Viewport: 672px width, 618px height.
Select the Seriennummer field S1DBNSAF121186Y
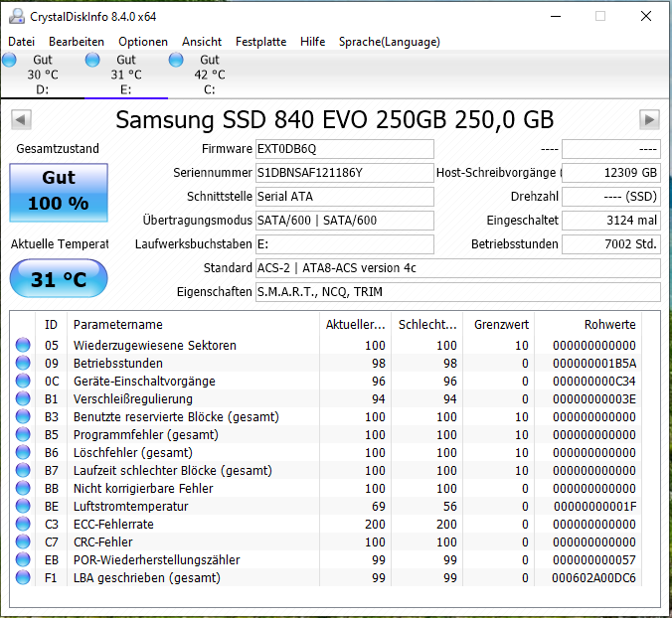coord(345,173)
